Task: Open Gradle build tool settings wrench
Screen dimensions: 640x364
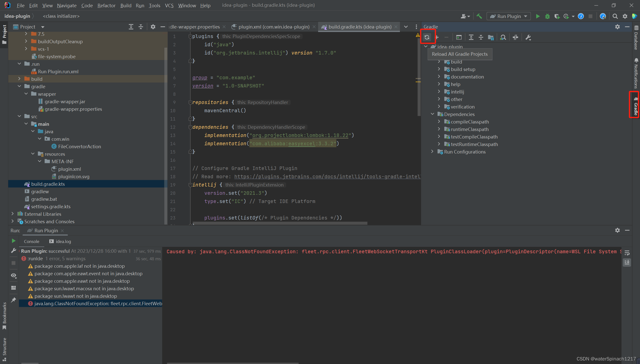Action: coord(528,37)
